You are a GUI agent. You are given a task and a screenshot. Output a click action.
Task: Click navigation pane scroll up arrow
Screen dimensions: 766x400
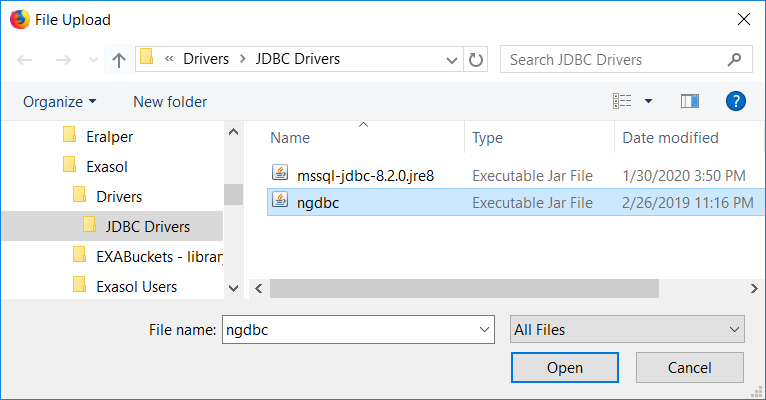click(234, 132)
